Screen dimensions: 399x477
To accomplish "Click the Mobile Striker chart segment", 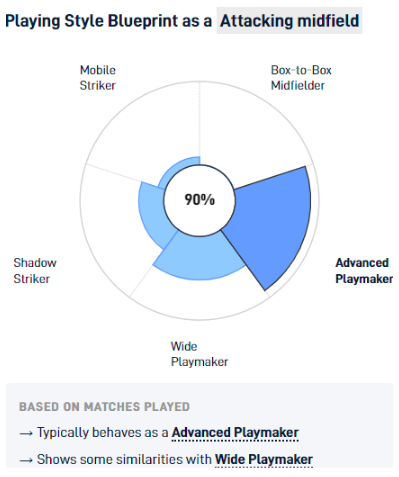I will pos(177,168).
